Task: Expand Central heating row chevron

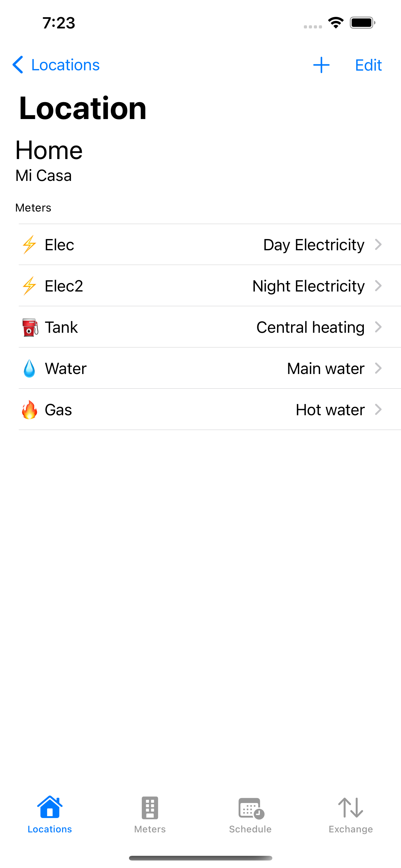Action: [378, 327]
